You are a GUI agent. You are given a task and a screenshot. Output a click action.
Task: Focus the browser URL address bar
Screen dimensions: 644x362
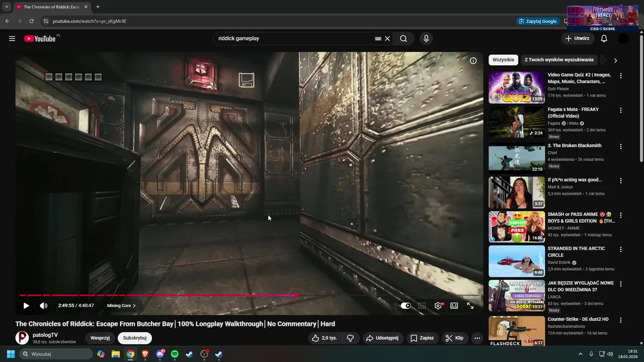point(282,21)
